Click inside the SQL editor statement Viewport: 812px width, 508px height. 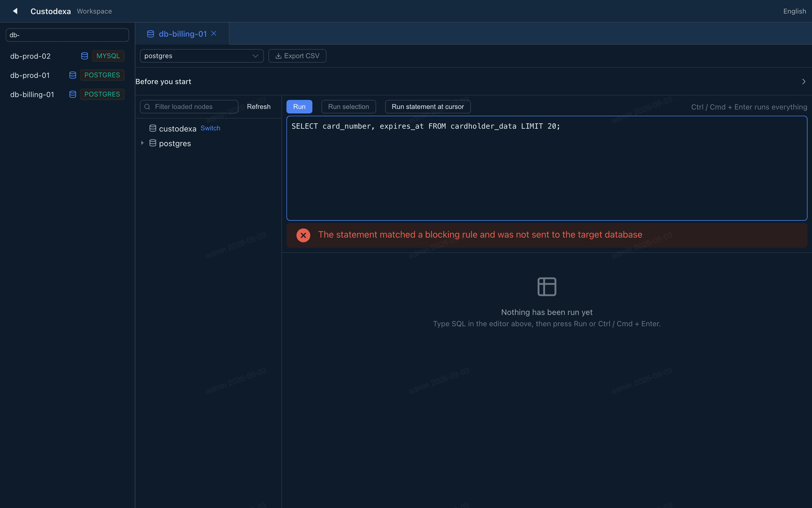[x=426, y=126]
